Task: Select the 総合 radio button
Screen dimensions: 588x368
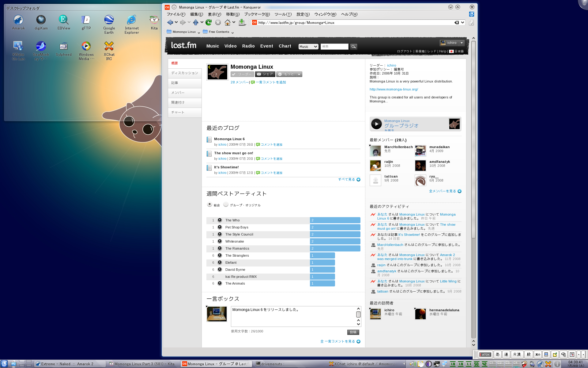Action: click(x=209, y=204)
